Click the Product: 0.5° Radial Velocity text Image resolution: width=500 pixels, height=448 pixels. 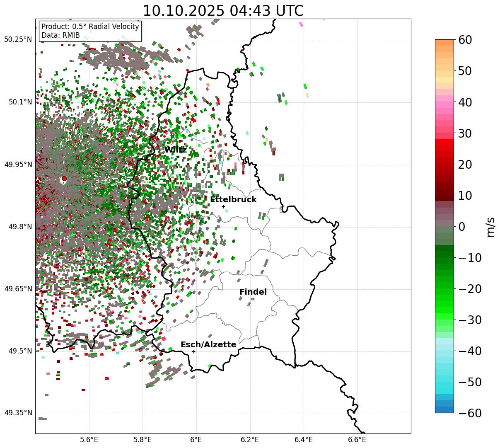tap(90, 27)
